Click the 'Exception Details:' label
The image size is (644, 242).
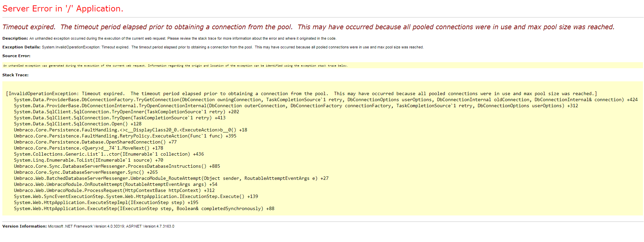tap(22, 47)
